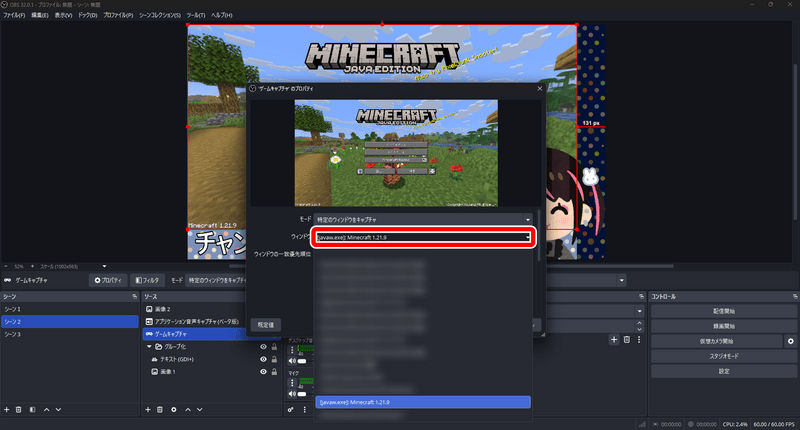Open the プロファイル(P) menu
The image size is (800, 430).
pyautogui.click(x=118, y=15)
